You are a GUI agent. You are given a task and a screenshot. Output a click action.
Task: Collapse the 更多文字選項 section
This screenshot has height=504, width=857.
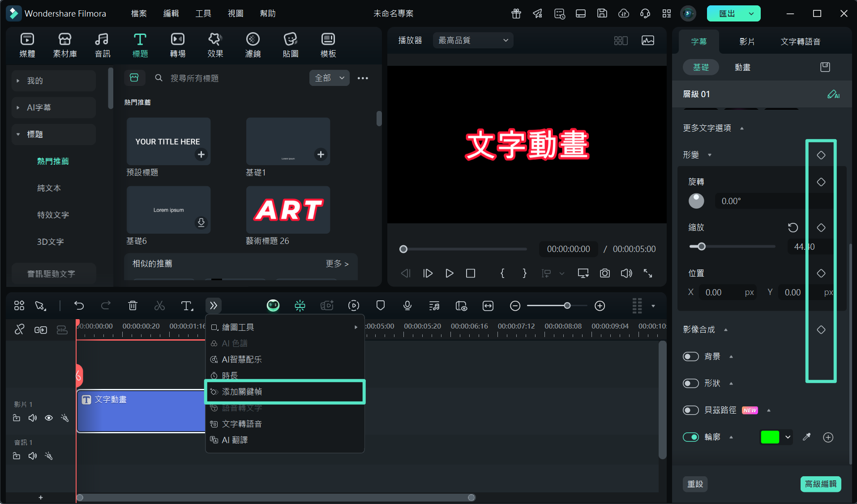pos(742,128)
